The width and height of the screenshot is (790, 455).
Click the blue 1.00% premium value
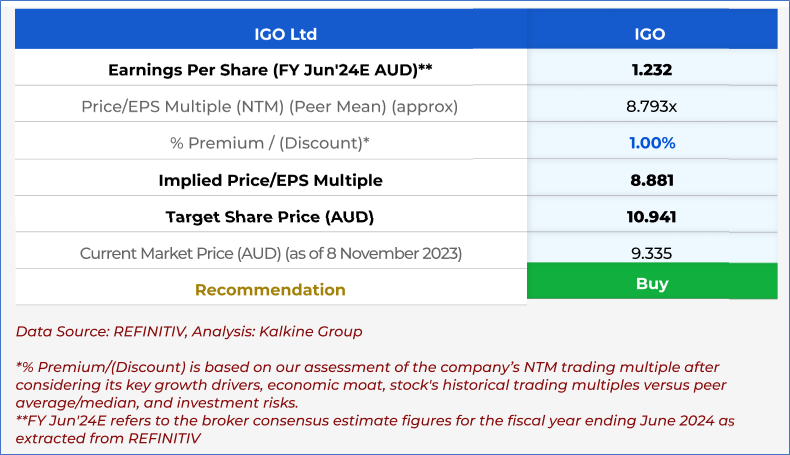tap(651, 143)
